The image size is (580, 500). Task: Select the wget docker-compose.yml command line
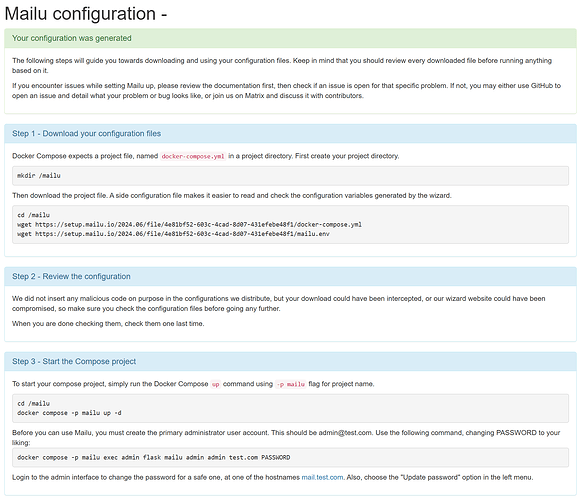click(189, 224)
